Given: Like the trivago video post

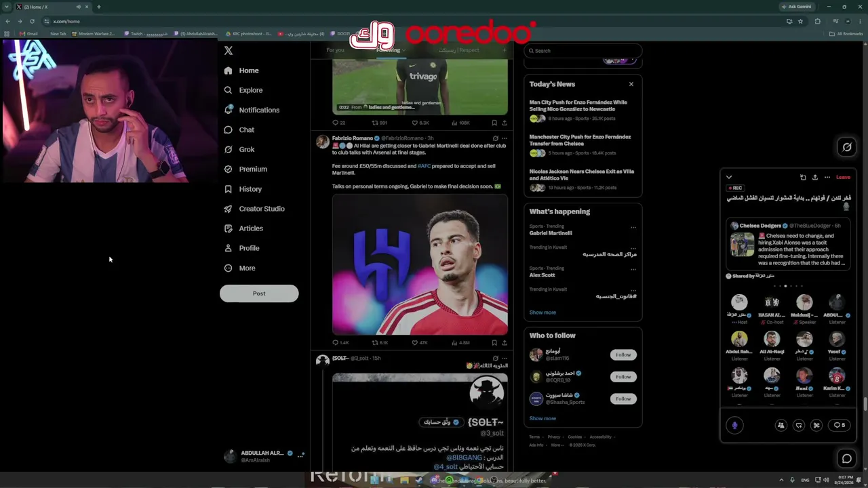Looking at the screenshot, I should click(x=415, y=123).
